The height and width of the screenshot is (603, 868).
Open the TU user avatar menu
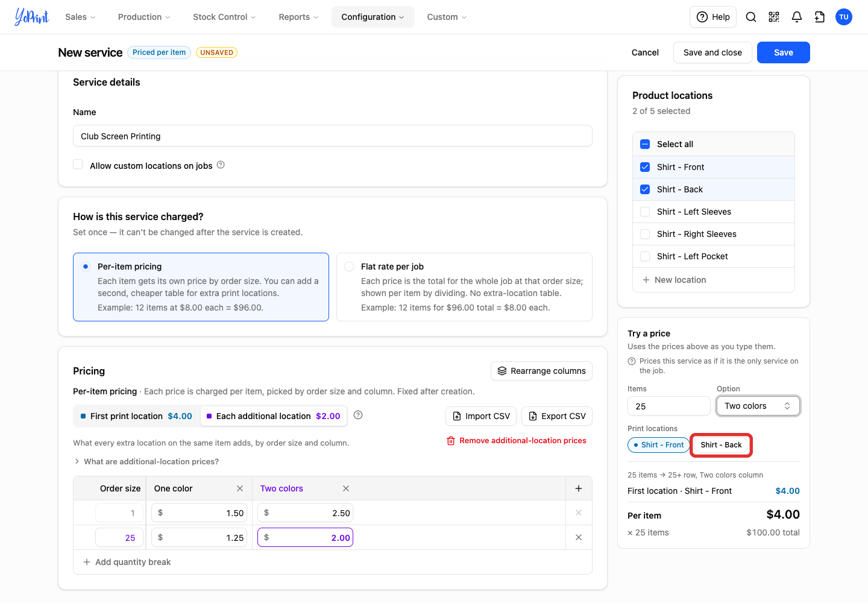click(x=844, y=17)
